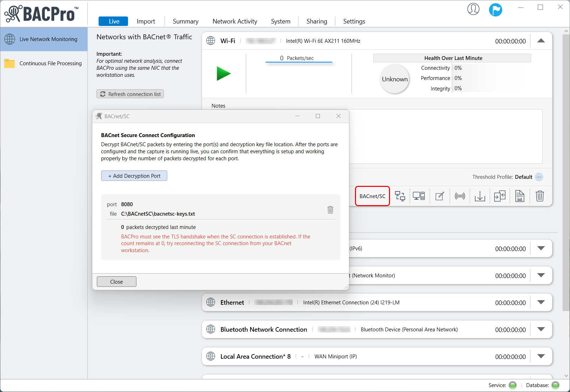Start live capture with green play arrow

[223, 74]
